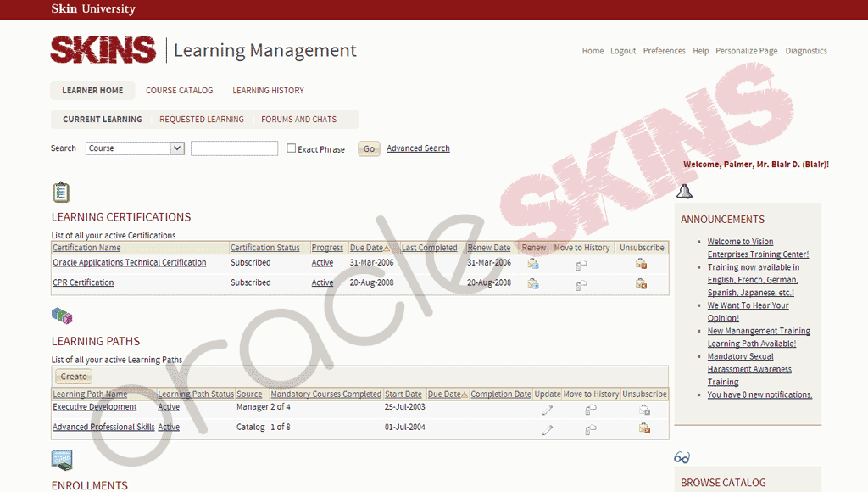868x492 pixels.
Task: Sort by Mandatory Courses Completed column
Action: point(326,394)
